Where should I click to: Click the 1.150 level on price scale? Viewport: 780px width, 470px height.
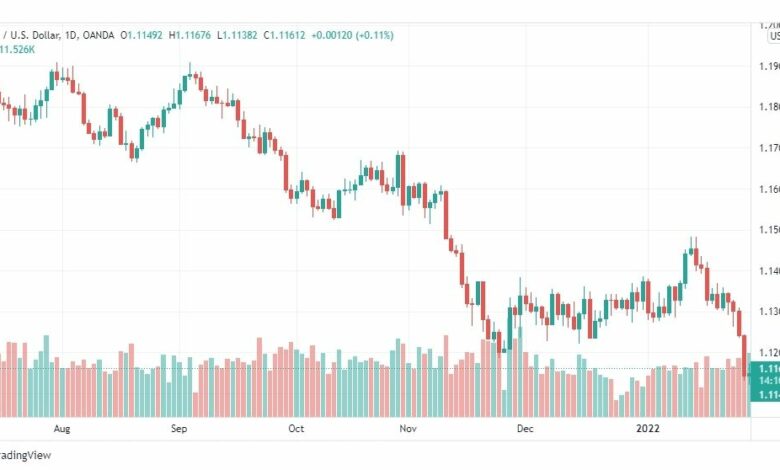point(769,230)
